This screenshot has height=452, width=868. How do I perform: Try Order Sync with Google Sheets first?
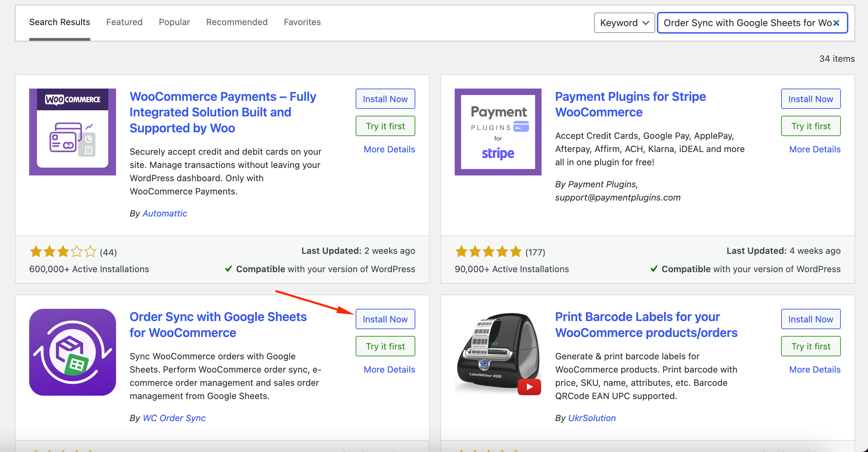tap(385, 346)
